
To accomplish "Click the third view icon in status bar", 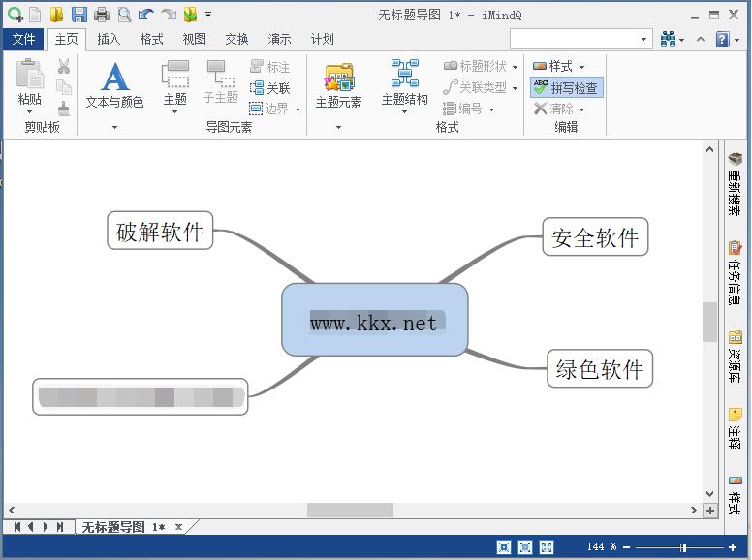I will point(547,547).
